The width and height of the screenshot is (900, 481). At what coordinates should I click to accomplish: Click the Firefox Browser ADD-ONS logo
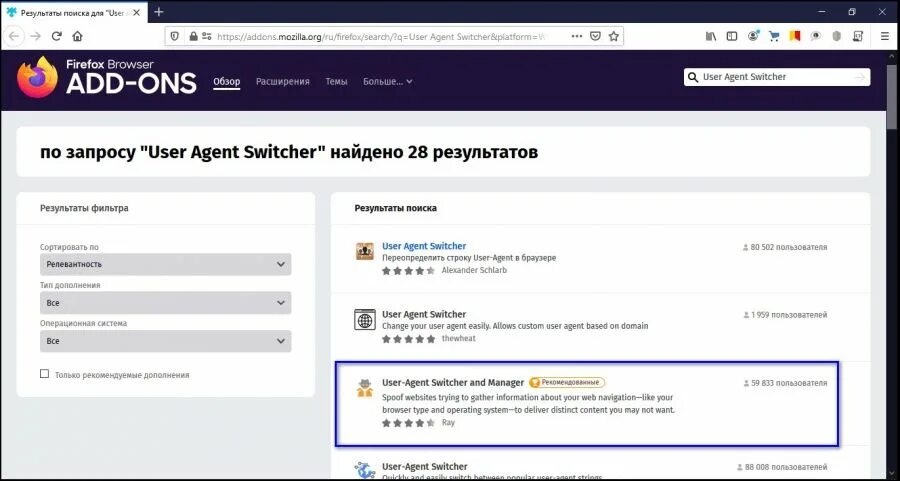106,77
